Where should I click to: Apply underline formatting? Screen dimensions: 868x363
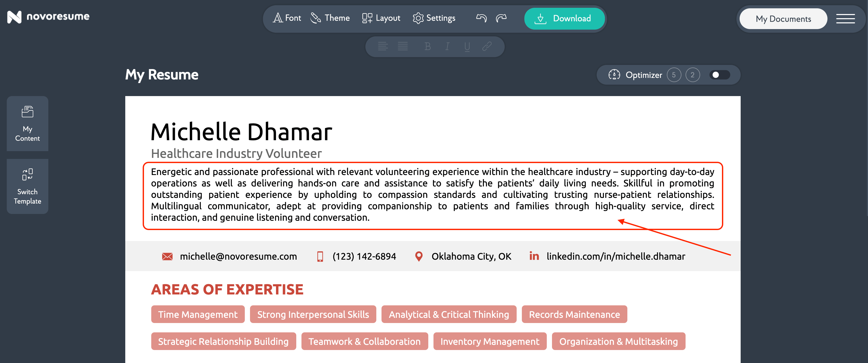(x=467, y=46)
